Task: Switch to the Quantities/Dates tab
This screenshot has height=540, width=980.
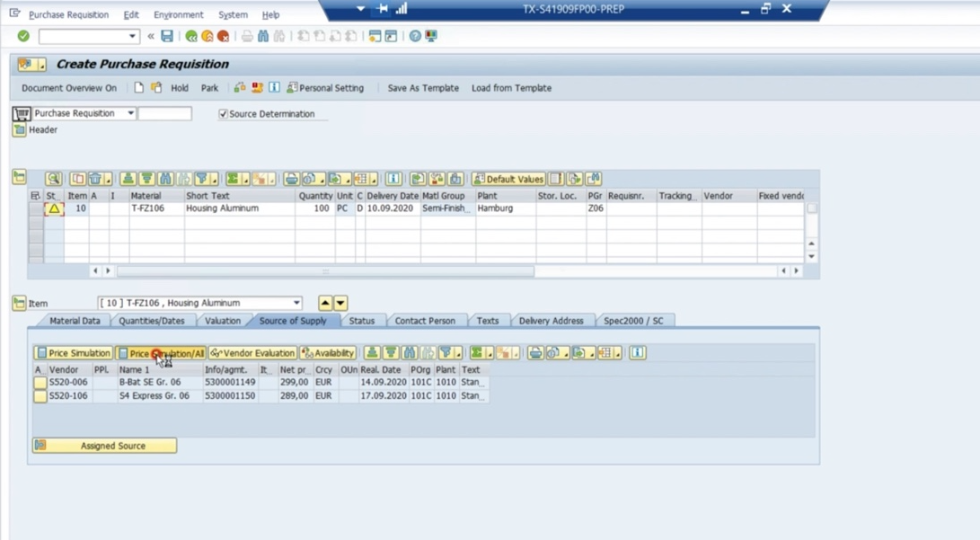Action: (x=152, y=321)
